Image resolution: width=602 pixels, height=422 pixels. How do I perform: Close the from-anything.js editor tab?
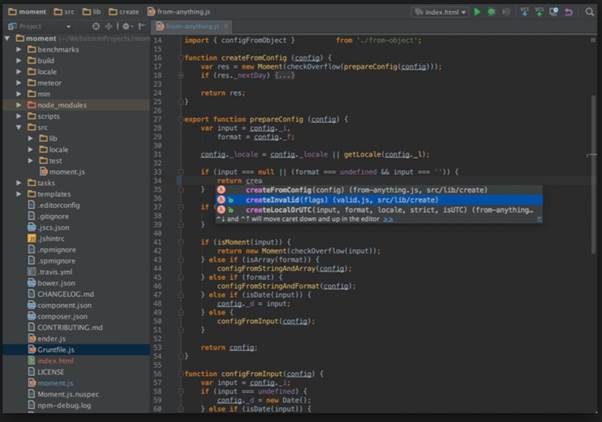click(x=226, y=26)
